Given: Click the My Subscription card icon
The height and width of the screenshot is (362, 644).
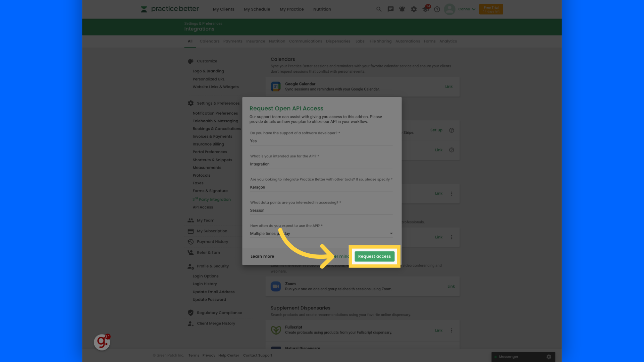Looking at the screenshot, I should [x=191, y=231].
